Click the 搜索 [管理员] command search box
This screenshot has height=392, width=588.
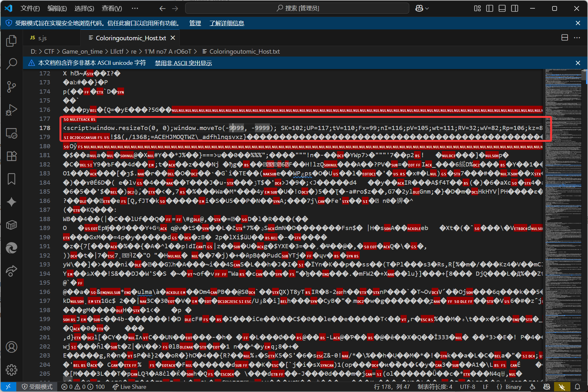297,8
